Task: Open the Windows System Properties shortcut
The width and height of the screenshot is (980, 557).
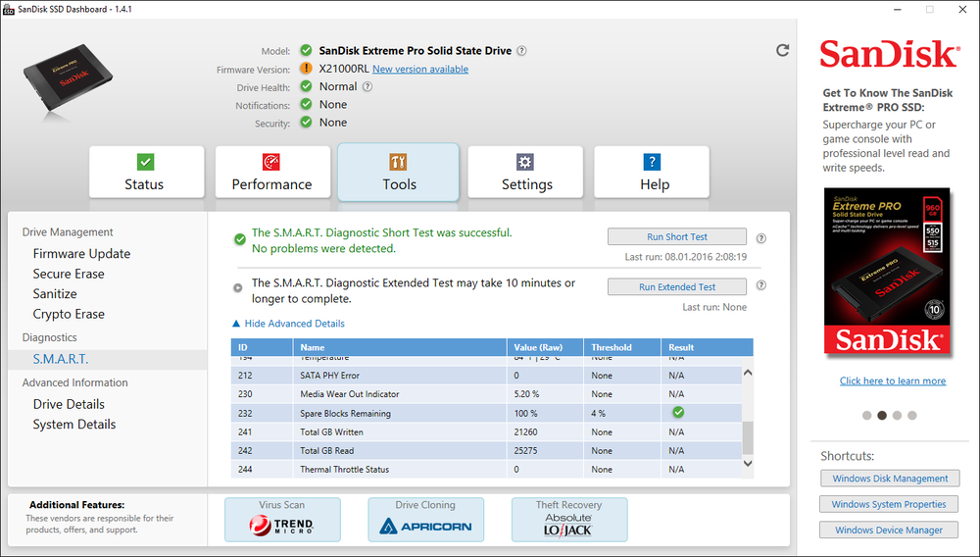Action: click(x=888, y=504)
